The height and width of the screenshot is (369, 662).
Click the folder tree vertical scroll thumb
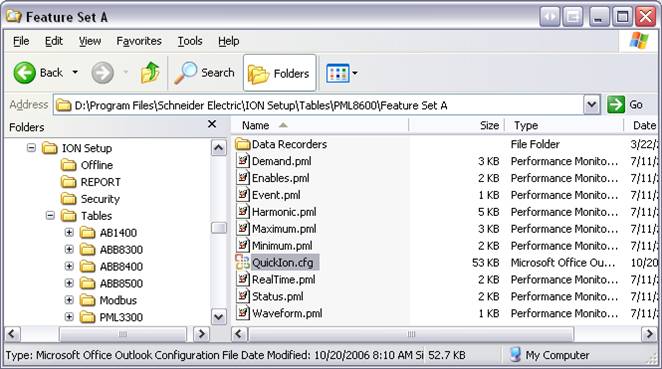[x=219, y=228]
